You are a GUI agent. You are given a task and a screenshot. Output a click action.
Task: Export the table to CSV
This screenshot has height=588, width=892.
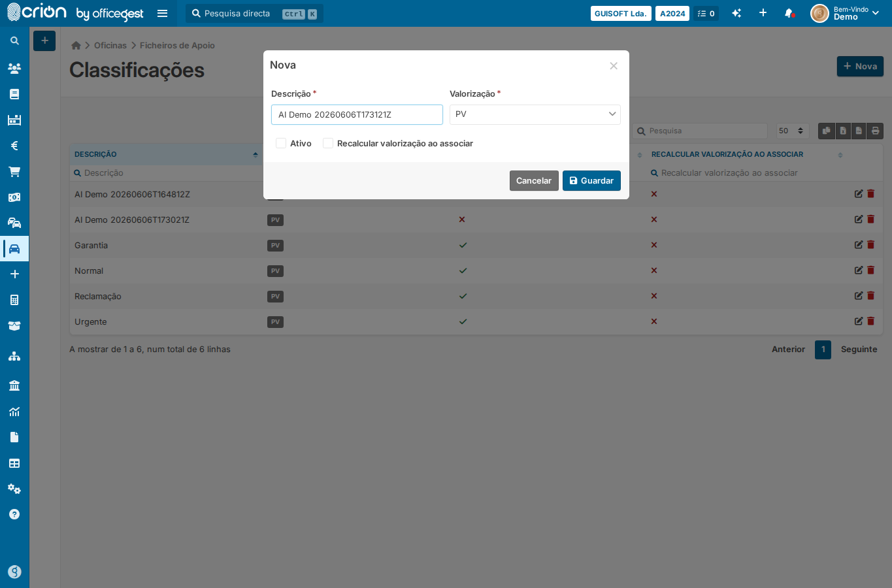[x=859, y=131]
